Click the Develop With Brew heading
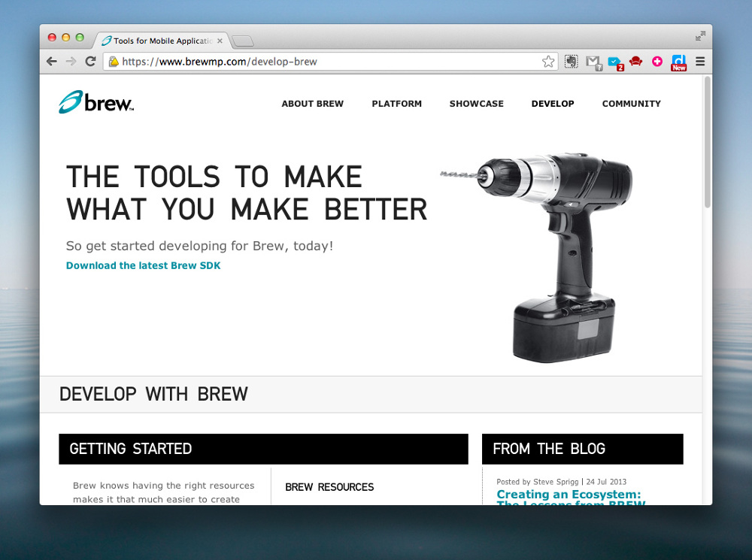Screen dimensions: 752x560 pos(153,394)
